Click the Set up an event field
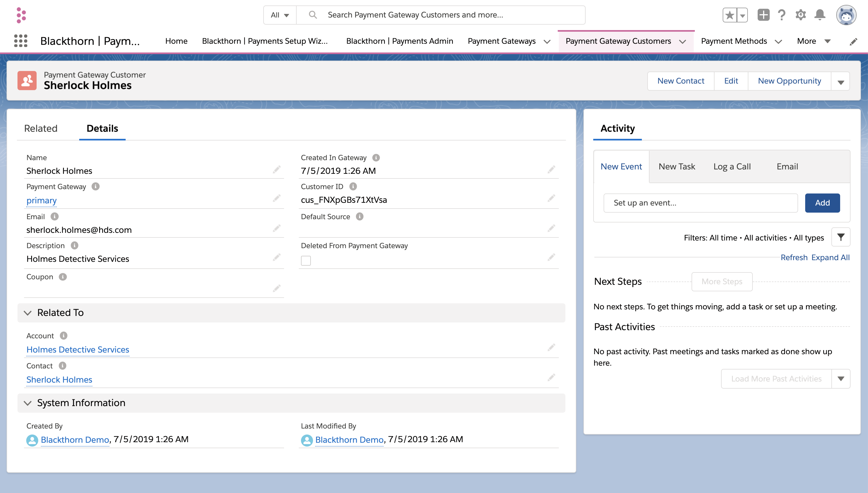 coord(701,203)
